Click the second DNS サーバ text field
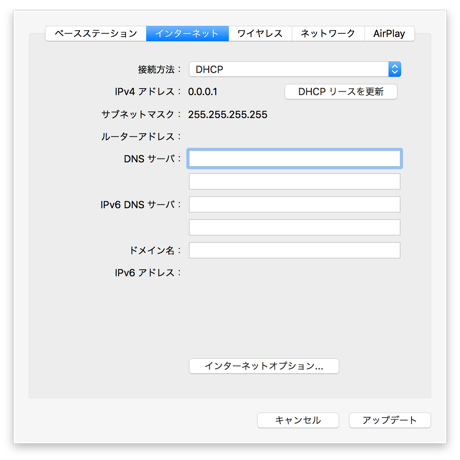 pos(295,181)
